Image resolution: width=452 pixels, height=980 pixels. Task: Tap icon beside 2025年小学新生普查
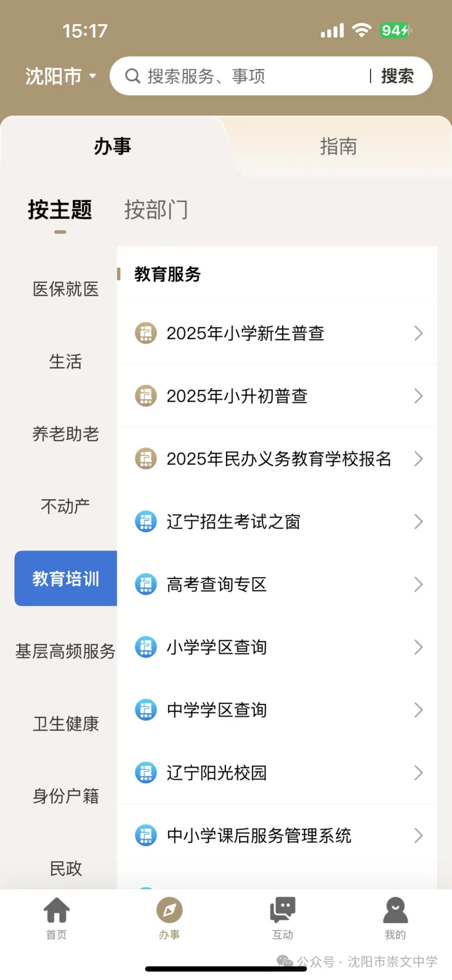click(x=146, y=334)
